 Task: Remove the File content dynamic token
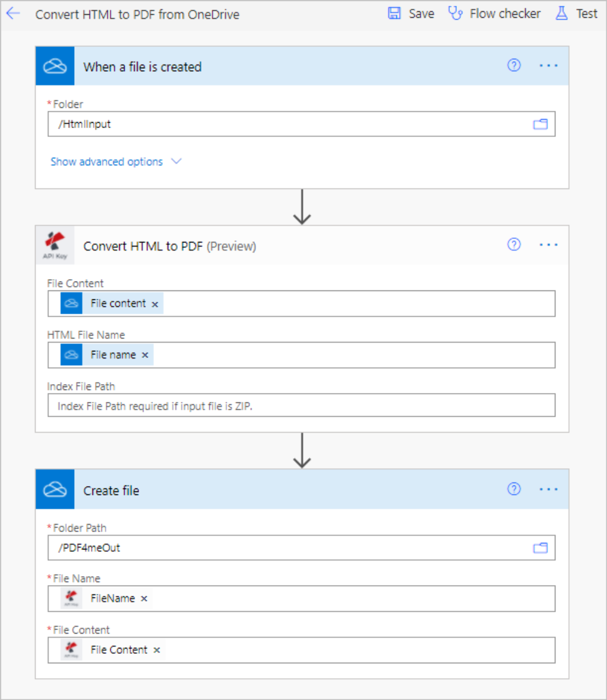154,303
